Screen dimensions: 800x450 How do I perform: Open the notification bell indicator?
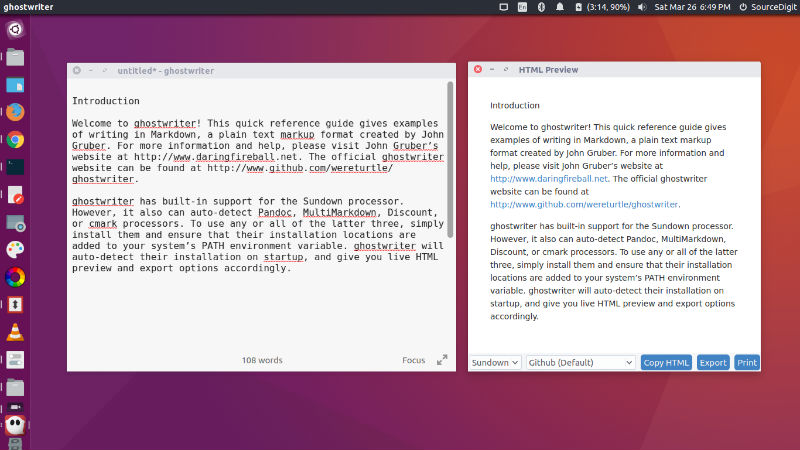[560, 7]
